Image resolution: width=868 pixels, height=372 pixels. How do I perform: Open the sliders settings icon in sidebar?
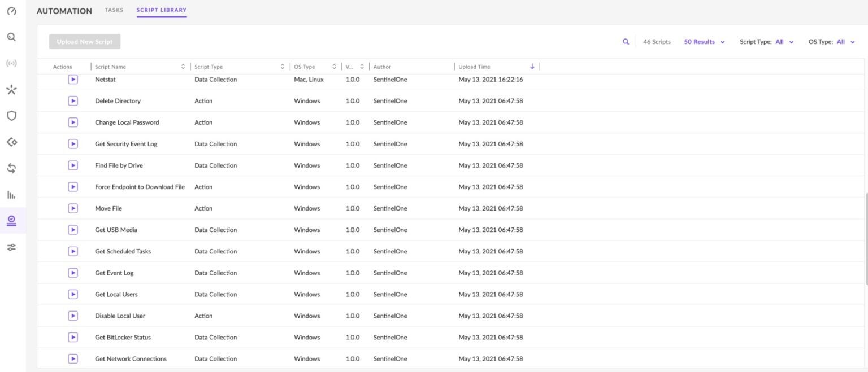point(11,247)
